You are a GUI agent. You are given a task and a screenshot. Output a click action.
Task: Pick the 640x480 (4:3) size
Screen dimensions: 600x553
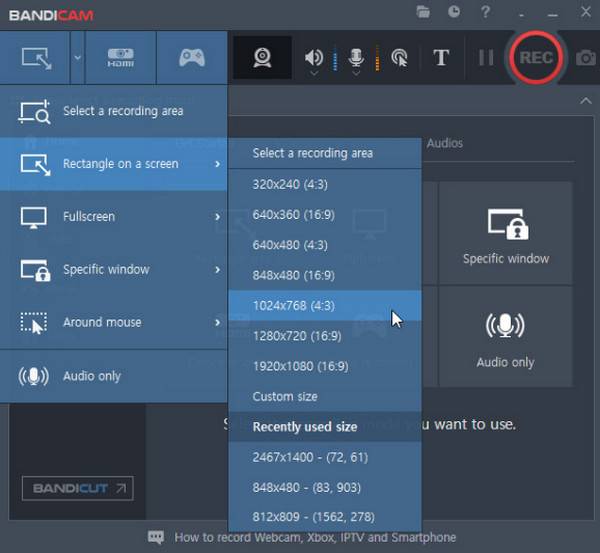click(325, 245)
